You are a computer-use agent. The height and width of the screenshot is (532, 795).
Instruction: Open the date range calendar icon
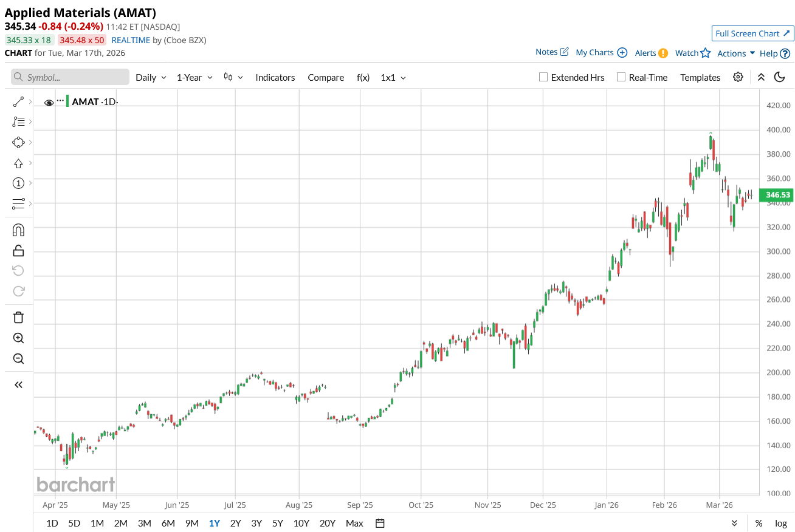pos(380,523)
